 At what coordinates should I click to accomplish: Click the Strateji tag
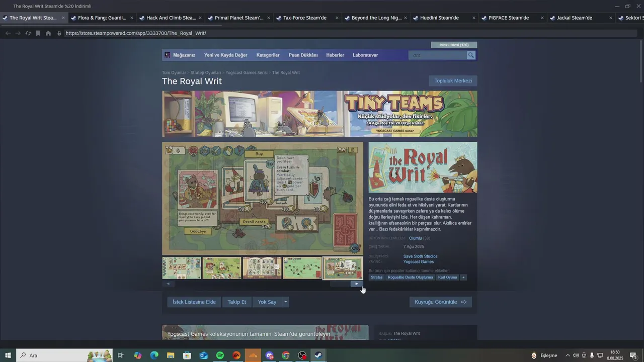(x=377, y=278)
